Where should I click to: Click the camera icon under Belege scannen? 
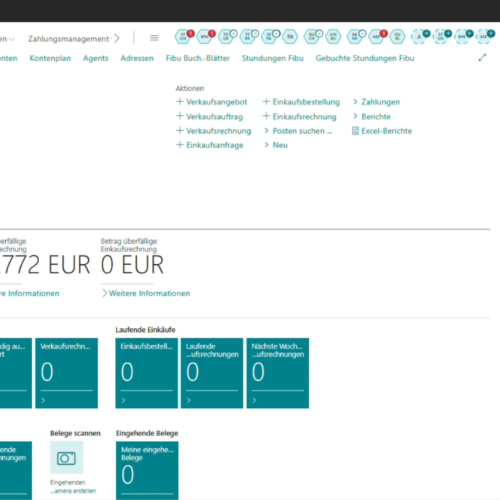(66, 458)
